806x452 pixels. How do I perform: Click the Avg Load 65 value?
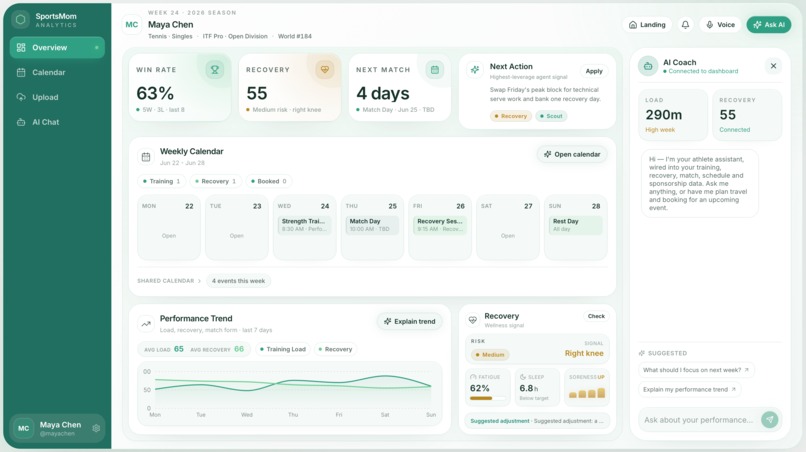(178, 349)
